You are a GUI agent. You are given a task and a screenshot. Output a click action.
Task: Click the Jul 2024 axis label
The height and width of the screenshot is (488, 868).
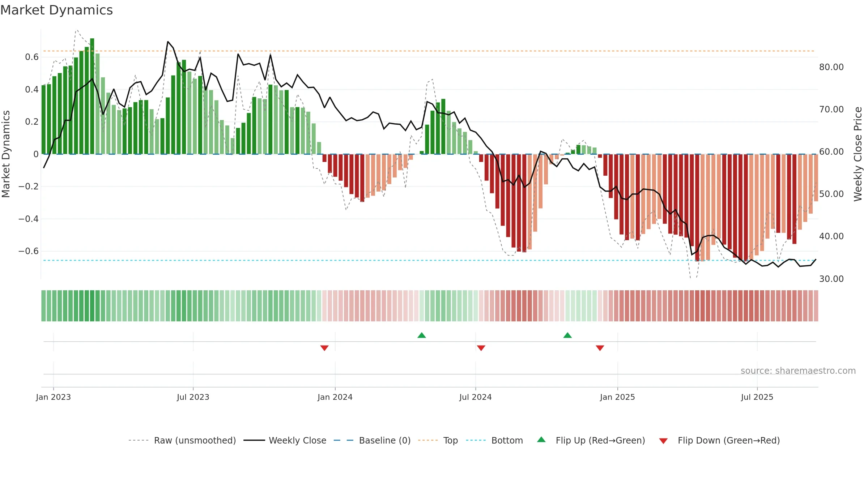coord(476,397)
